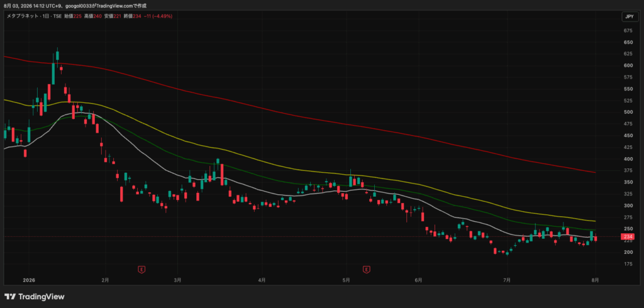Click the 3月 label on time axis
This screenshot has width=644, height=308.
click(x=178, y=280)
